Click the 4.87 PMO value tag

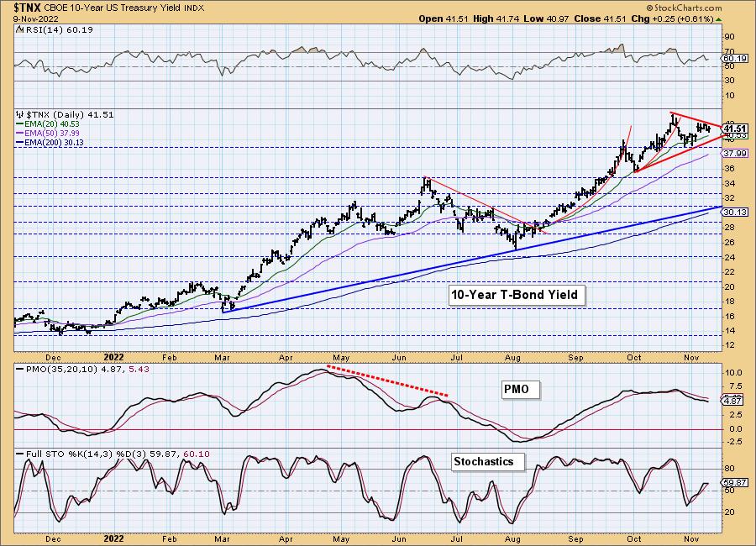point(734,401)
